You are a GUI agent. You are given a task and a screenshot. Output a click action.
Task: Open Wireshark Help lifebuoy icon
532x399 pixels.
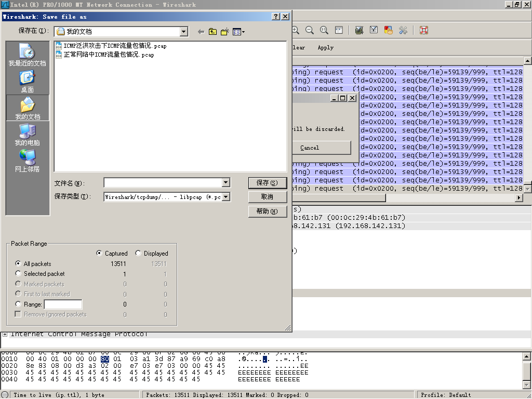[424, 30]
